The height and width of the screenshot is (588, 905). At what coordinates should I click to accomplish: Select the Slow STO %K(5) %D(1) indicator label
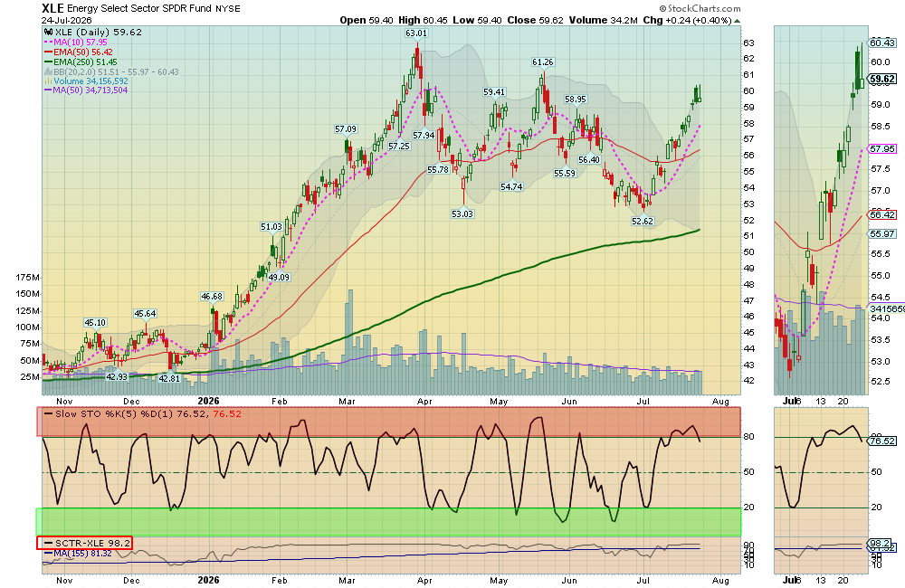(142, 413)
